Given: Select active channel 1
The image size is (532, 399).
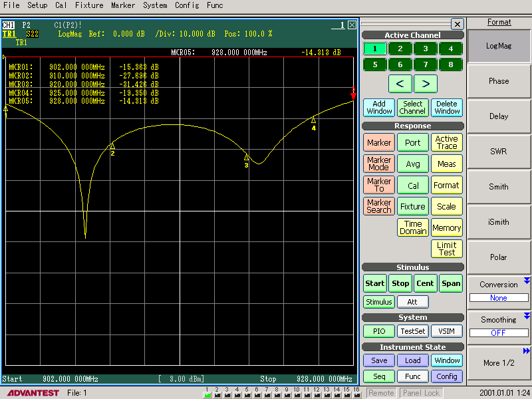Looking at the screenshot, I should [x=375, y=49].
